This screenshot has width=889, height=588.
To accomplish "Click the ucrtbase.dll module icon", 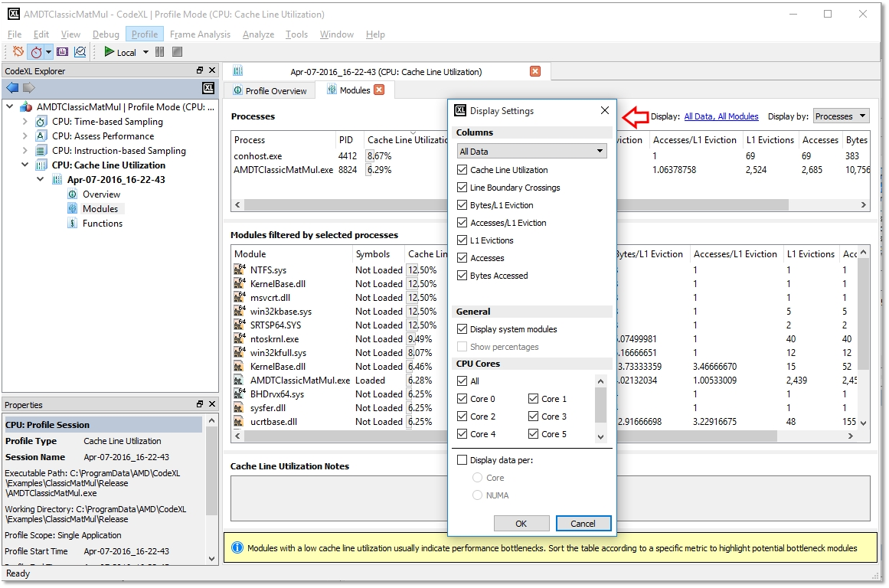I will click(240, 421).
